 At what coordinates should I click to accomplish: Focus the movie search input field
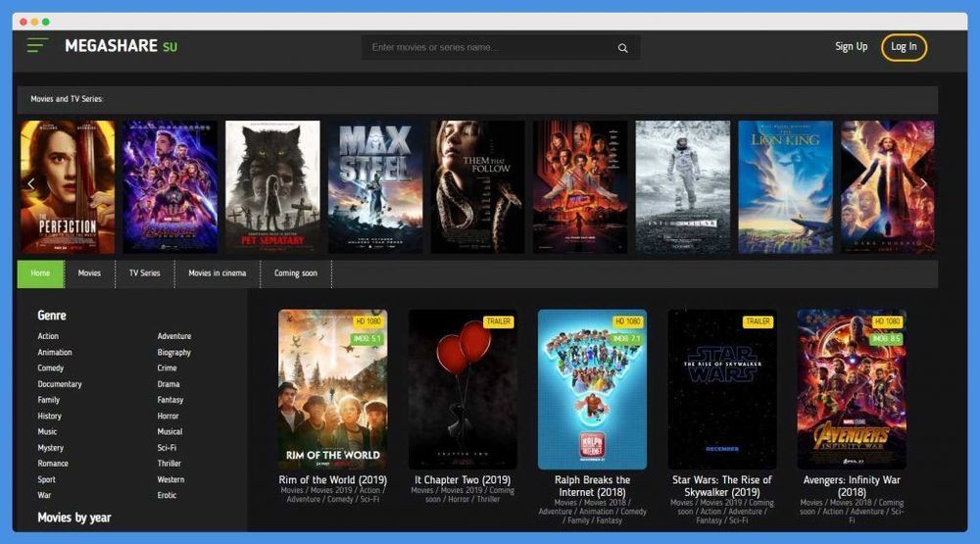[x=490, y=48]
